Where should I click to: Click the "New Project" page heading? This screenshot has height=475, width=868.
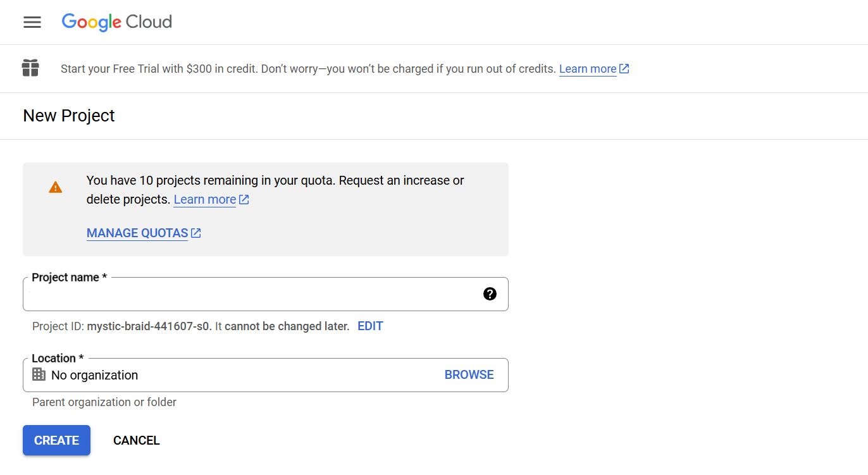(x=69, y=116)
